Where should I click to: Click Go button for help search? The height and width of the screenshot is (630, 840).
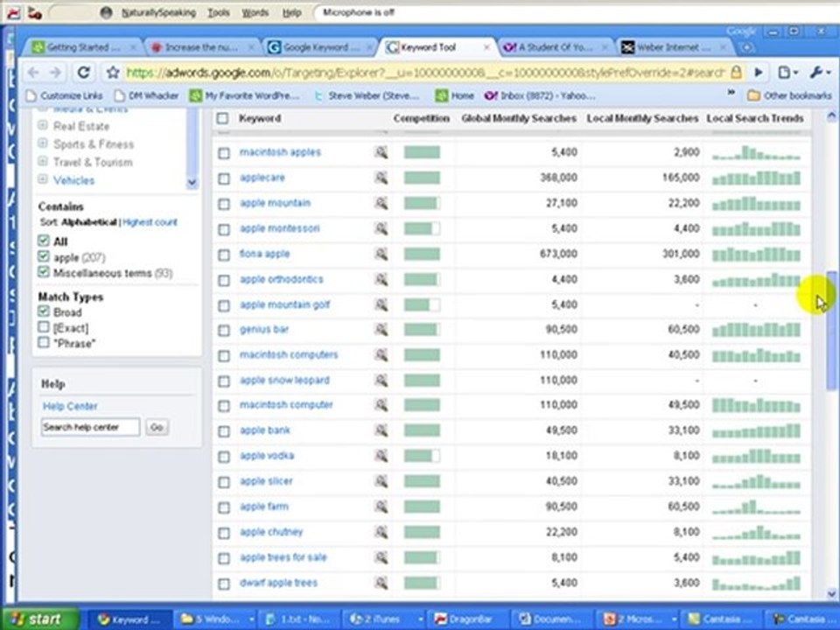click(157, 427)
